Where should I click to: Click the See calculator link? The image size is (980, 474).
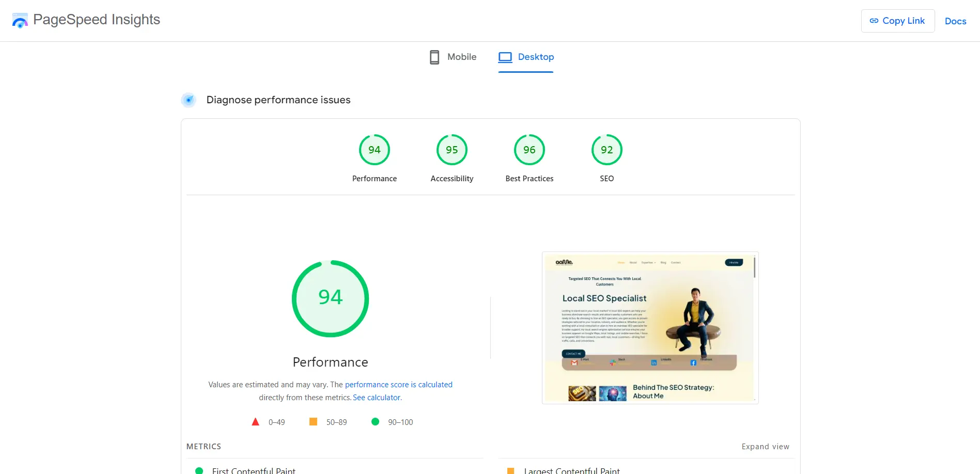point(377,397)
